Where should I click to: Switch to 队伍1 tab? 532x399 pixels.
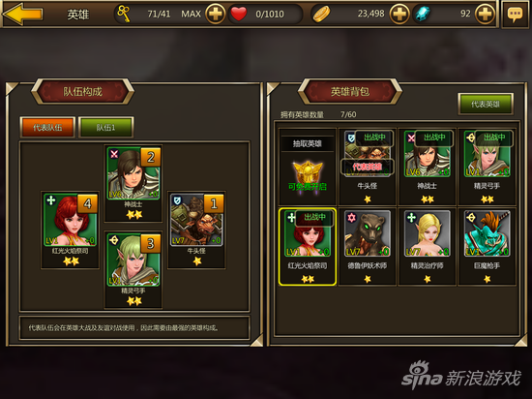point(105,127)
